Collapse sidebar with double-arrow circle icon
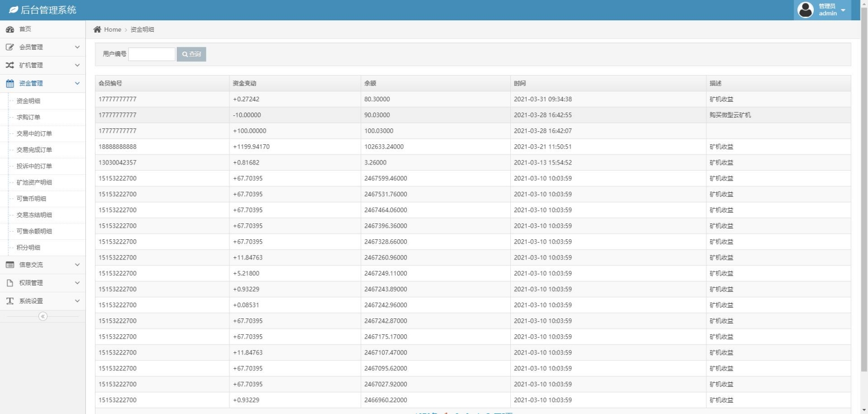This screenshot has height=414, width=868. click(x=43, y=316)
